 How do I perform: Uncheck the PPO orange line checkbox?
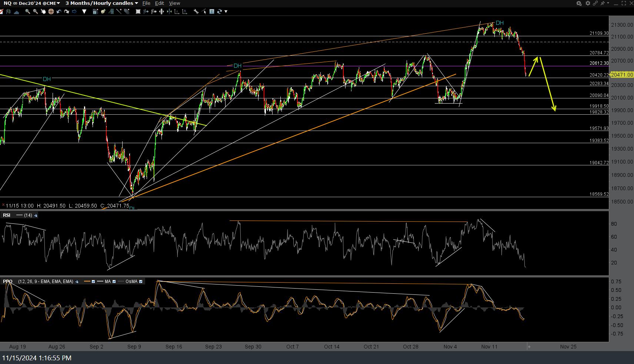tap(93, 282)
